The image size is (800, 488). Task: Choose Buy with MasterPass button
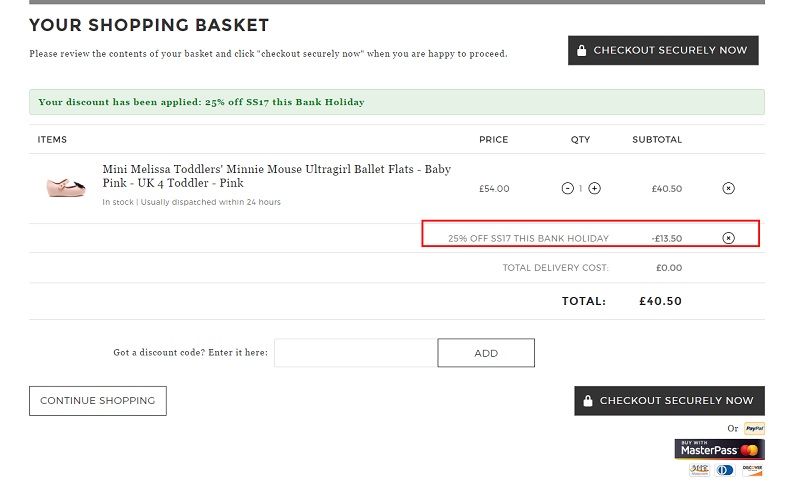(719, 449)
